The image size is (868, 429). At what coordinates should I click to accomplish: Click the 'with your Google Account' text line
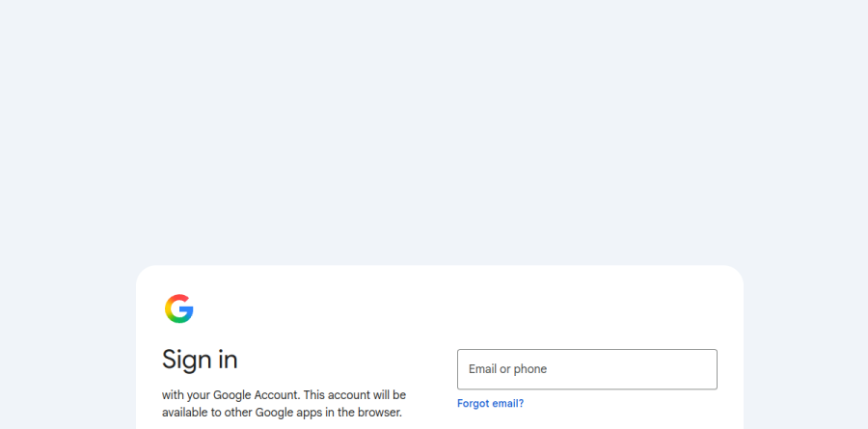[284, 395]
